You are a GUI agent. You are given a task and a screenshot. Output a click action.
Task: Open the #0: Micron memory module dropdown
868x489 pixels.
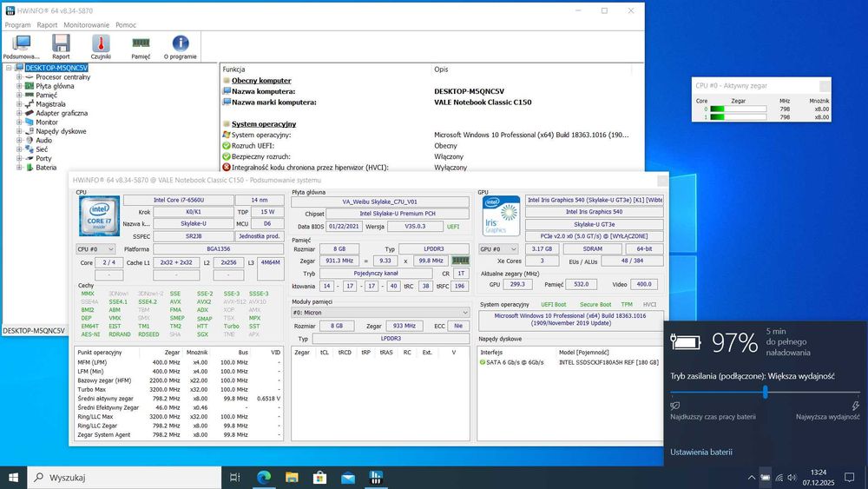380,313
